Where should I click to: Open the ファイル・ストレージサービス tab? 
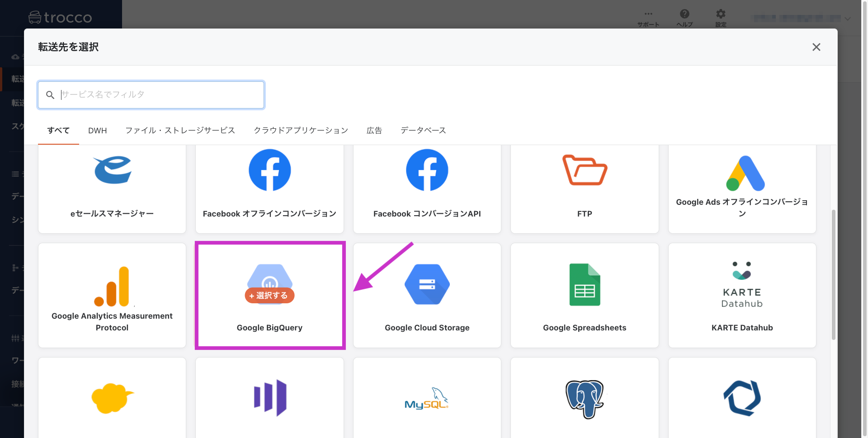[180, 131]
